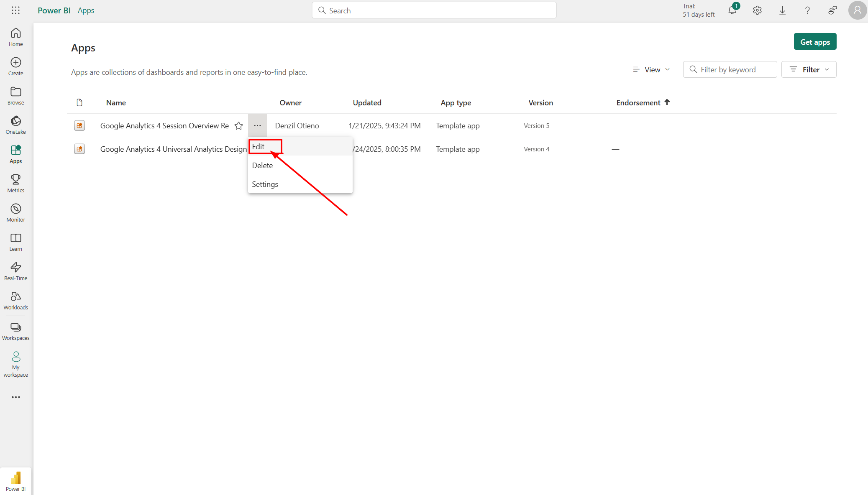Open Monitor hub
Image resolution: width=868 pixels, height=495 pixels.
pyautogui.click(x=16, y=213)
